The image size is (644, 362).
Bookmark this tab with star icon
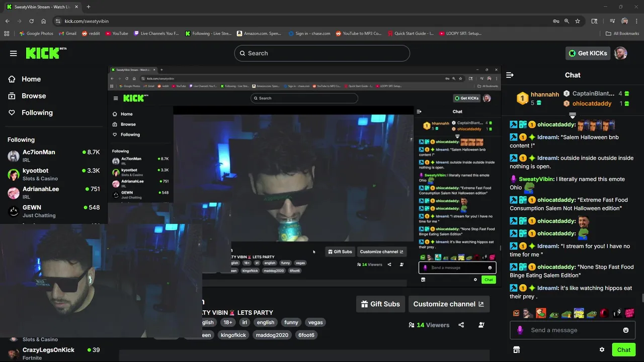[x=578, y=21]
